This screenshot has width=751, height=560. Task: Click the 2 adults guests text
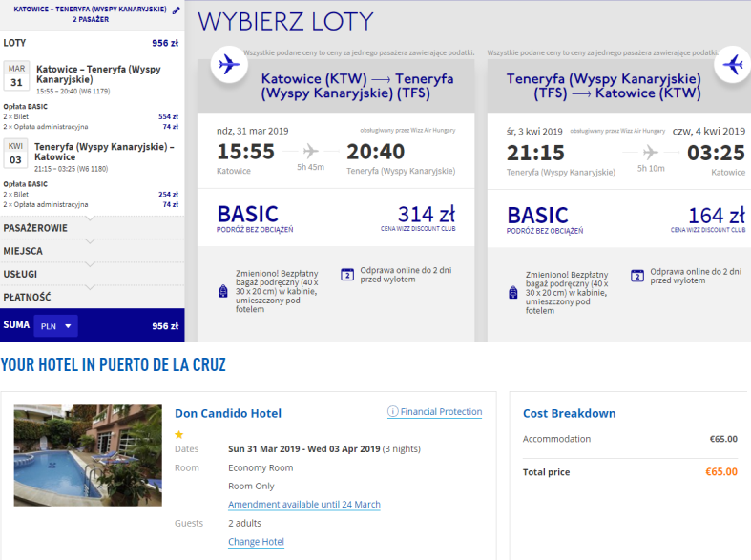tap(244, 523)
